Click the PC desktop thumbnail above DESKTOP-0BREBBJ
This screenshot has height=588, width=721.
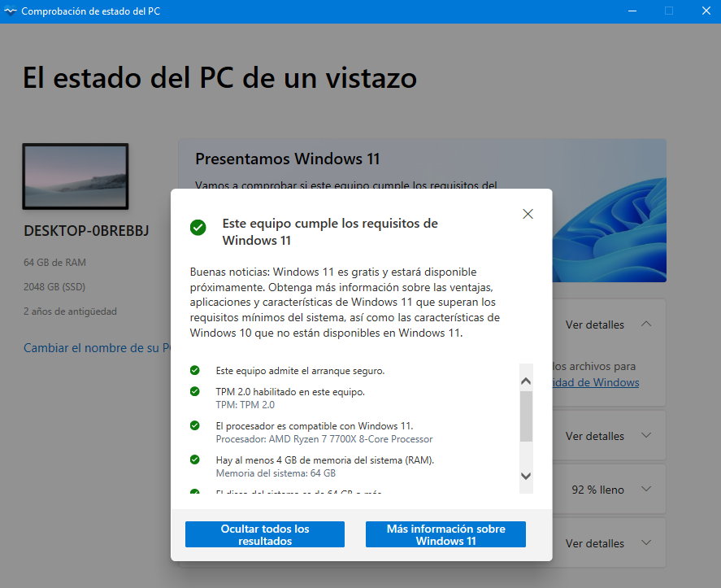coord(76,176)
